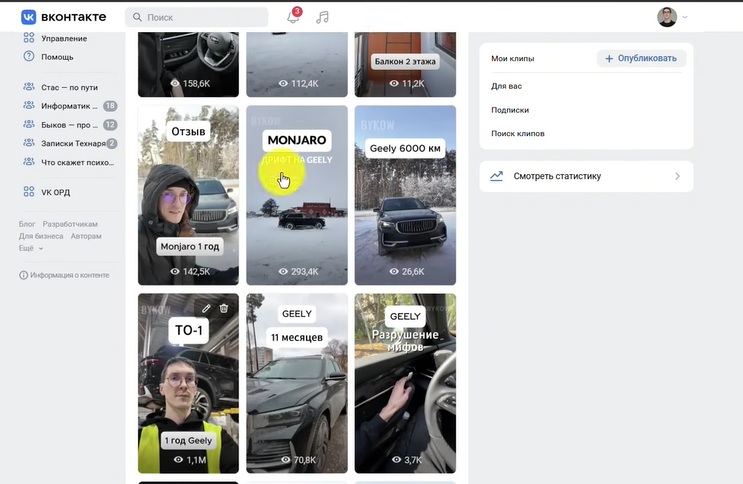
Task: Delete the ТО-1 clip with trash icon
Action: click(x=224, y=309)
